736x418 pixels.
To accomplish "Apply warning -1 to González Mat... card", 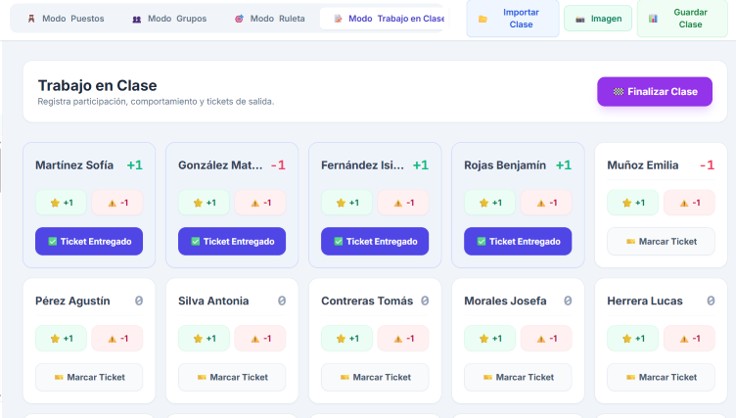I will (260, 203).
